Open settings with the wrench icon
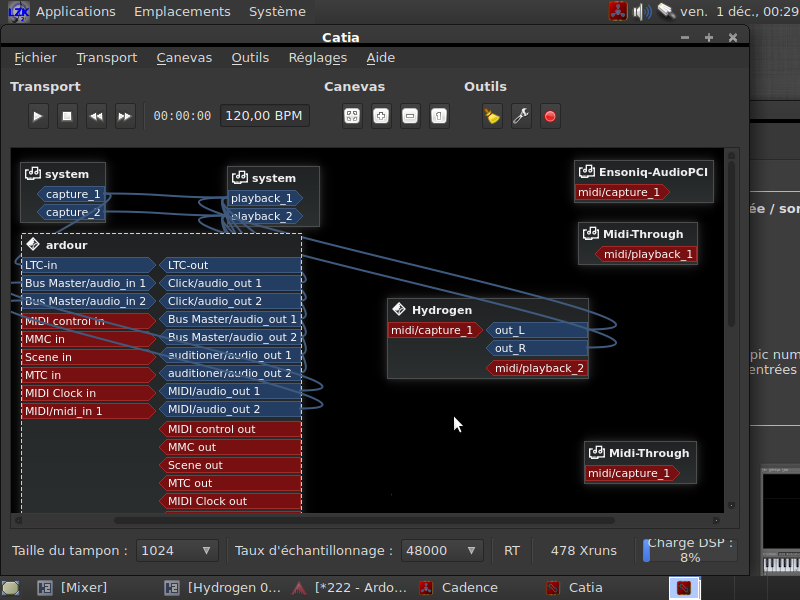Screen dimensions: 800x600 click(521, 116)
